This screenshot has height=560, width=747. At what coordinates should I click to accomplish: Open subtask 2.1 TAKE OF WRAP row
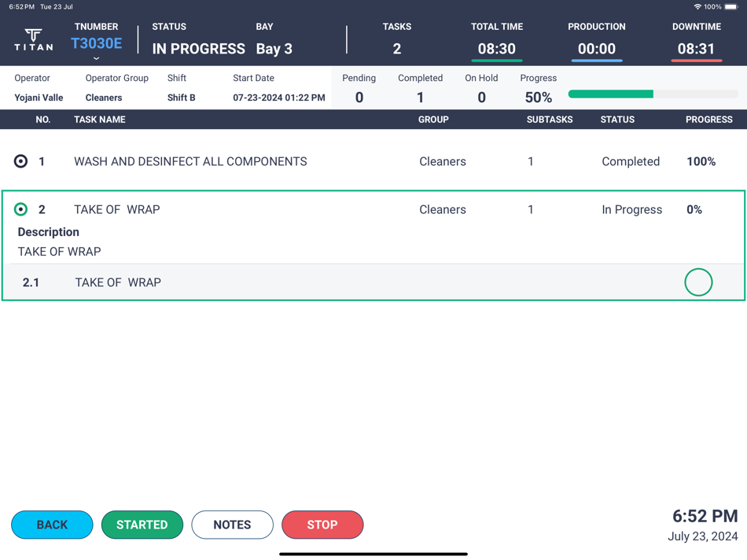(x=373, y=282)
